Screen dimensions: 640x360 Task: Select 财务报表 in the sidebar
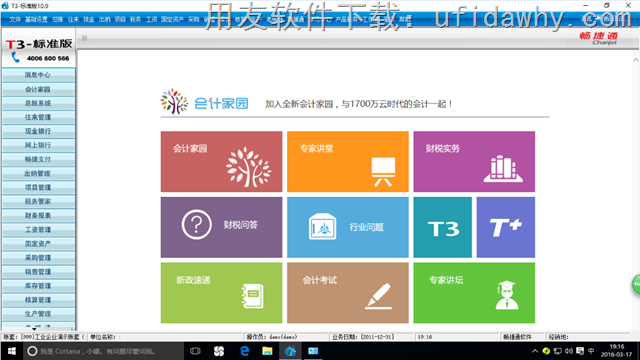tap(38, 216)
